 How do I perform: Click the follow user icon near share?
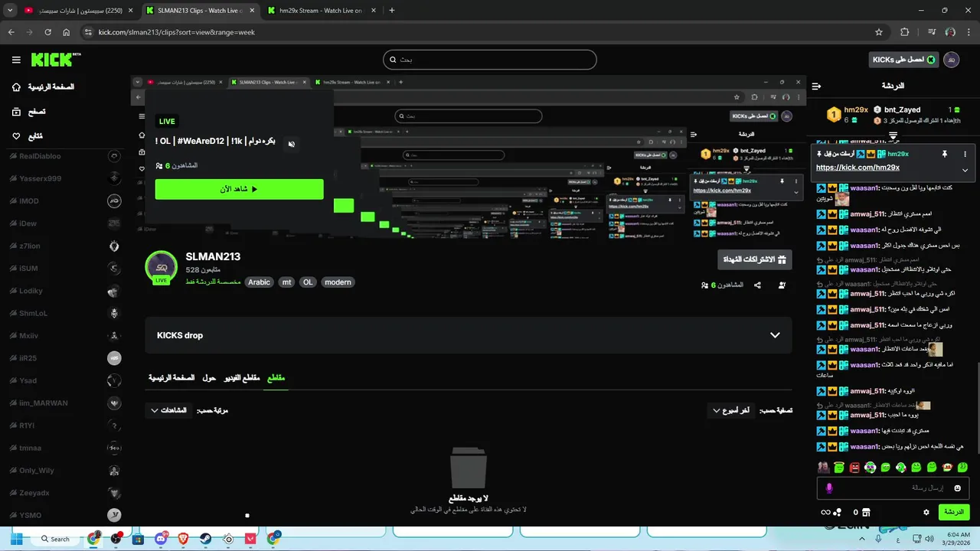point(782,285)
